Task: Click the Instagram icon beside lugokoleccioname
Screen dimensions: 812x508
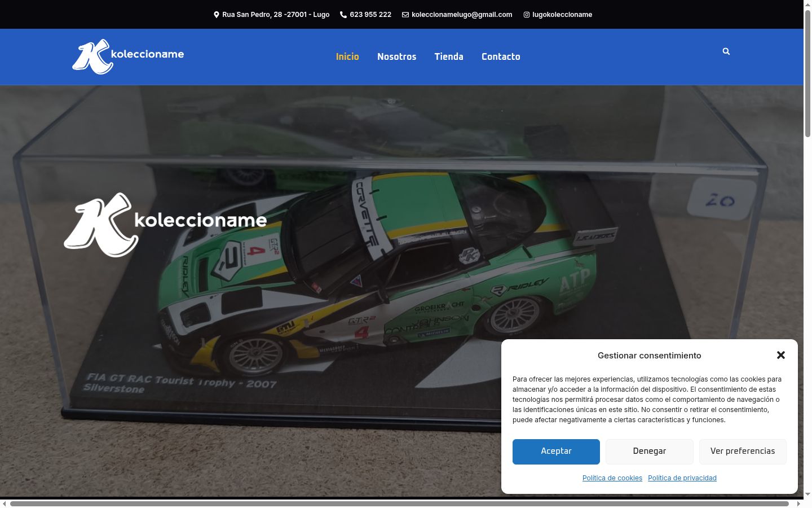Action: 527,15
